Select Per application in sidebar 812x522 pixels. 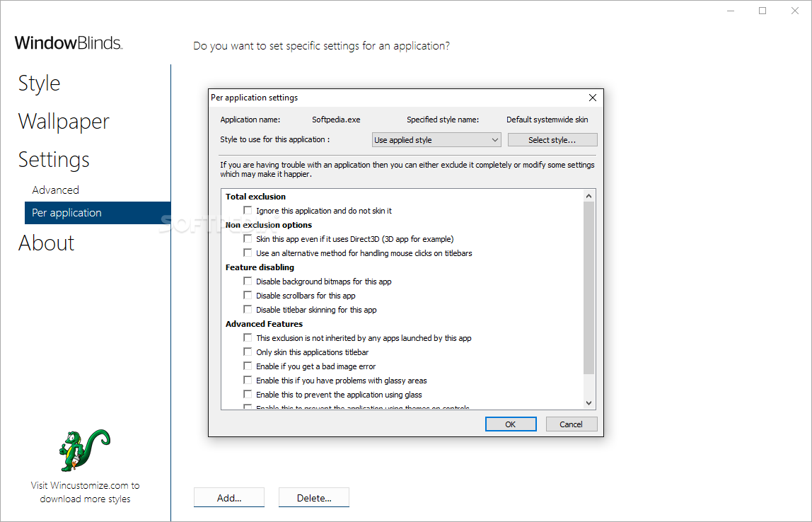tap(98, 213)
